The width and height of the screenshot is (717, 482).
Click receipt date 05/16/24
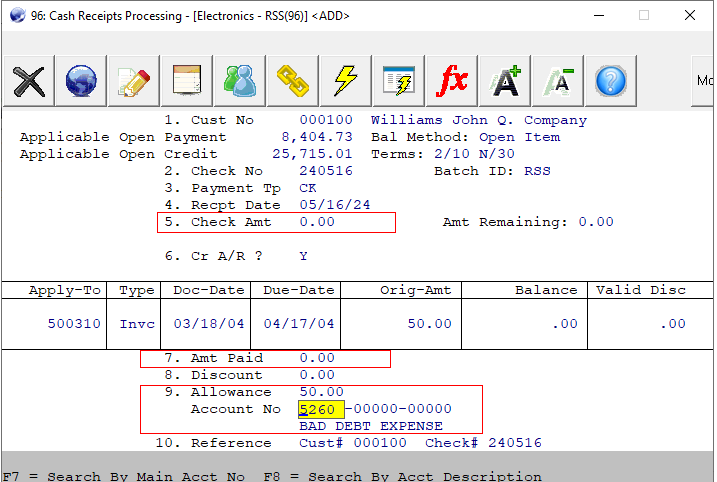335,205
